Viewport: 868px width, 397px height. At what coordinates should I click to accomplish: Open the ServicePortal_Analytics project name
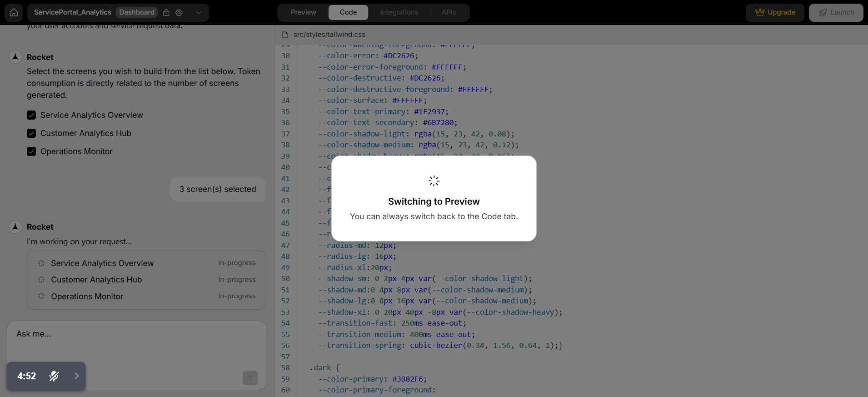[73, 12]
